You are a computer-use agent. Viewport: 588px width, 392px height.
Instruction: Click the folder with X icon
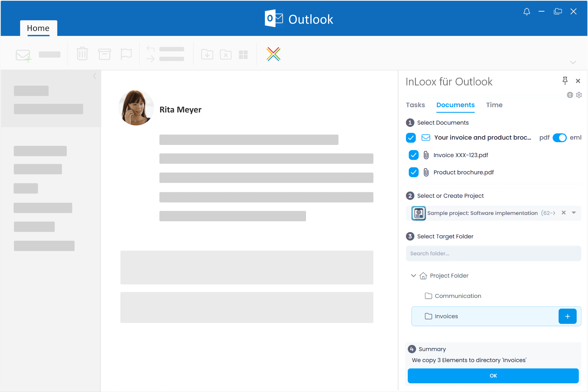click(226, 54)
